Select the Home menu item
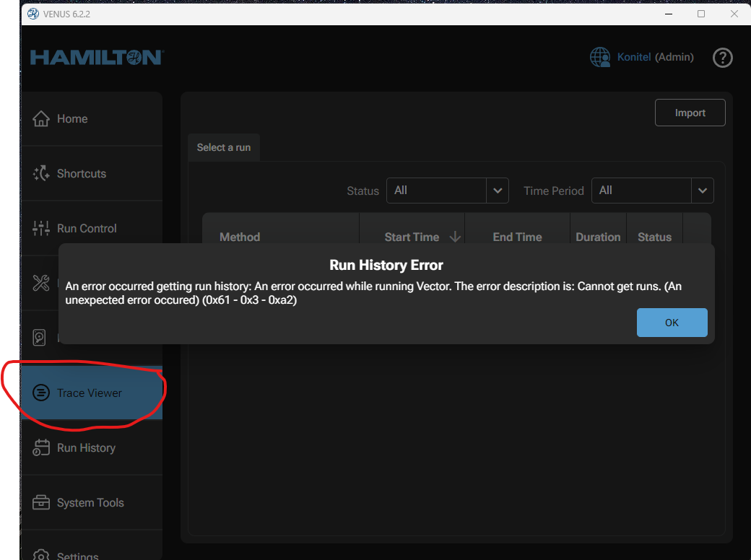751x560 pixels. point(92,118)
